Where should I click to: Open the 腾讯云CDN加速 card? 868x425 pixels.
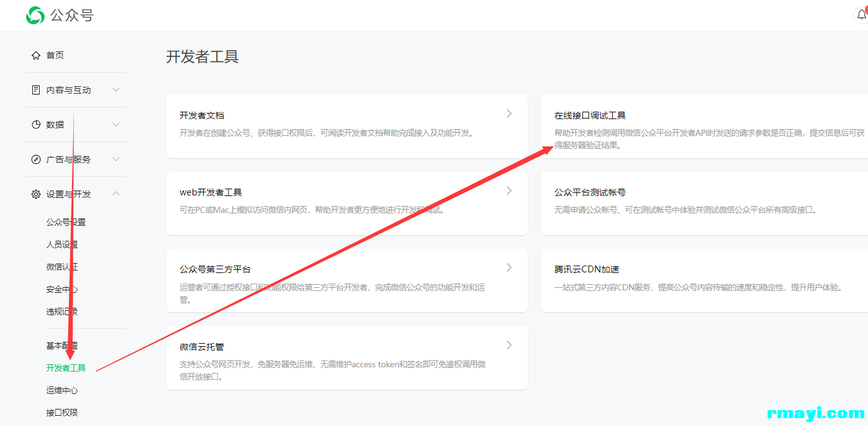[x=704, y=280]
